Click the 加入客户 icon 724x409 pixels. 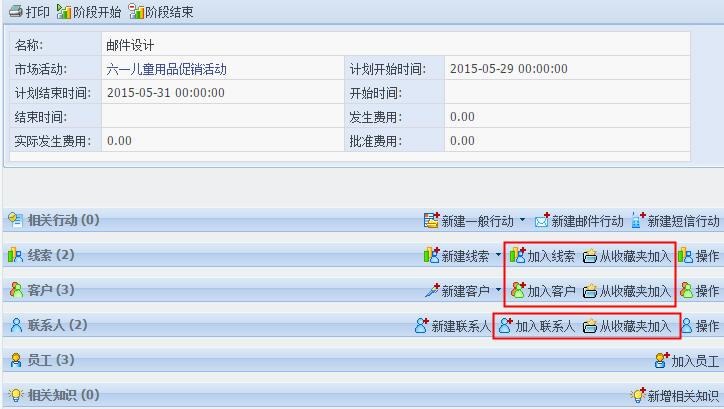518,290
